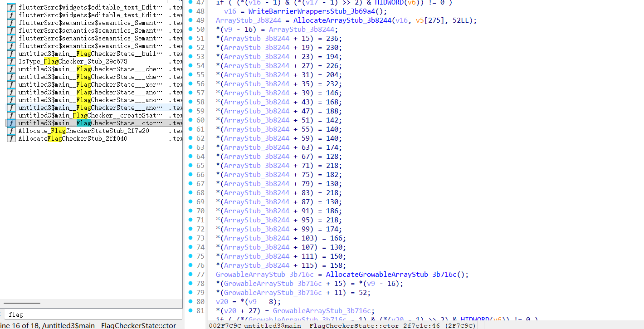
Task: Click address 002F7C9C in the status bar
Action: click(x=225, y=325)
